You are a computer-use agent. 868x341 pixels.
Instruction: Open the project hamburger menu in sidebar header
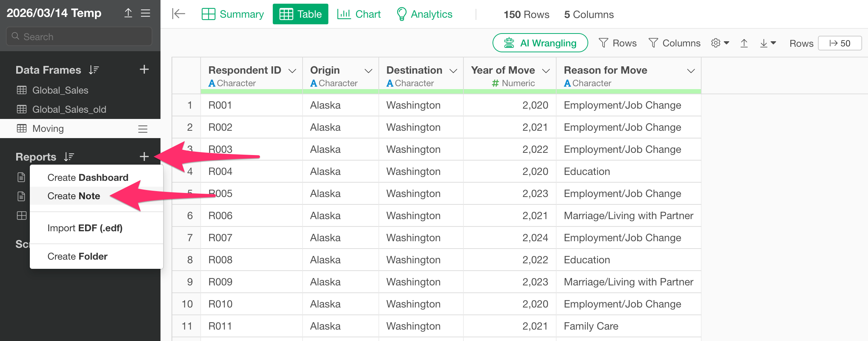[x=146, y=13]
